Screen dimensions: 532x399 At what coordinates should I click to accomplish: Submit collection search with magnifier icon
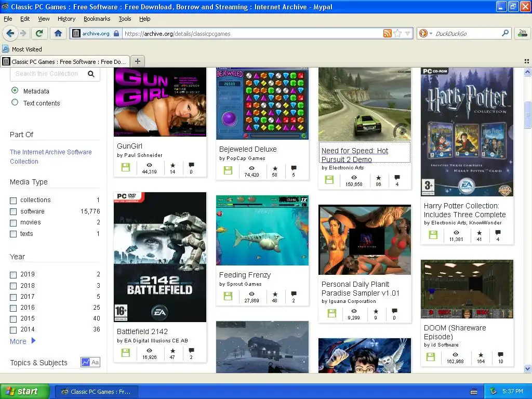pyautogui.click(x=91, y=74)
